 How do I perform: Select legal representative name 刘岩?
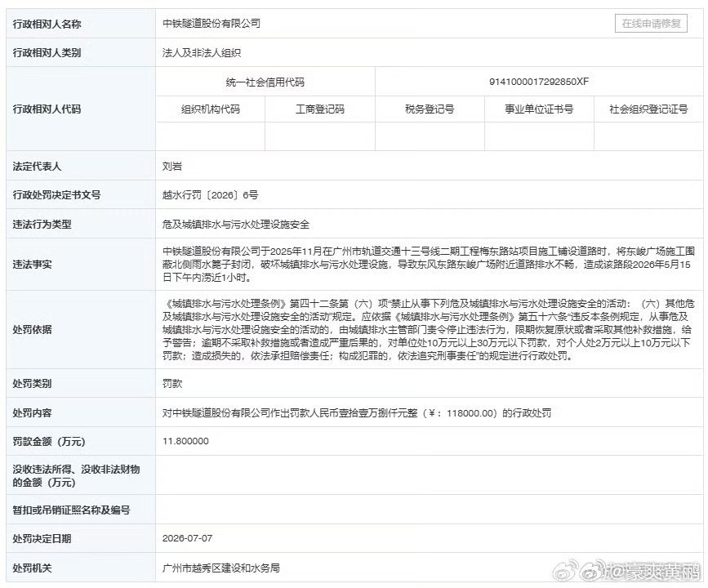(x=172, y=167)
